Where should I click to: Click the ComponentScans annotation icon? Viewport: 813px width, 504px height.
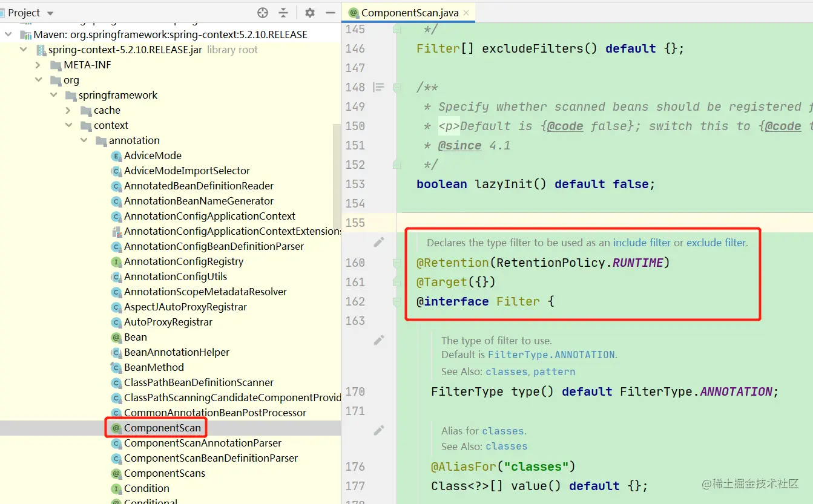[x=117, y=474]
